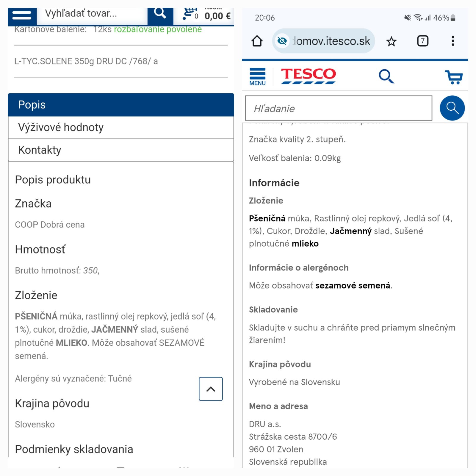This screenshot has height=476, width=476.
Task: Click the scroll-to-top chevron button
Action: [x=211, y=389]
